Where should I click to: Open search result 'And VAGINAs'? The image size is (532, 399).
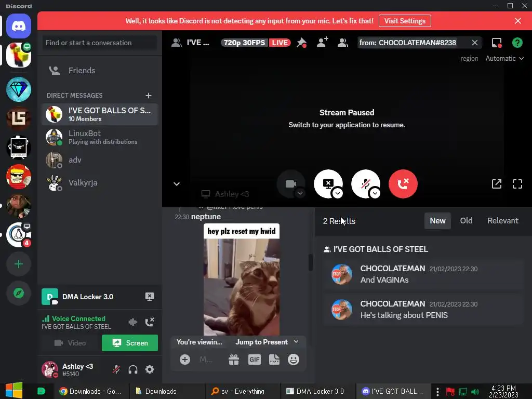(423, 274)
